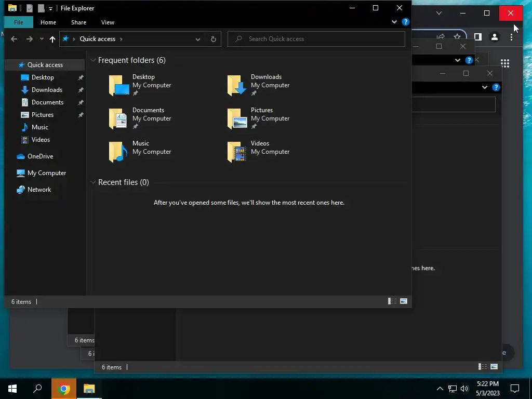This screenshot has height=399, width=532.
Task: Select Quick access in navigation pane
Action: pos(45,65)
